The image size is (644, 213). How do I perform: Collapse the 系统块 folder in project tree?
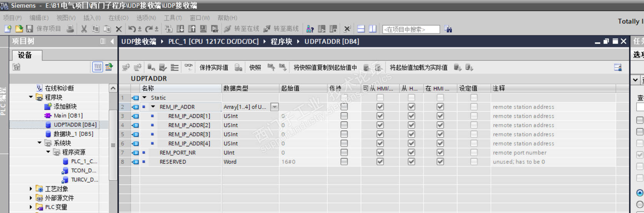40,143
